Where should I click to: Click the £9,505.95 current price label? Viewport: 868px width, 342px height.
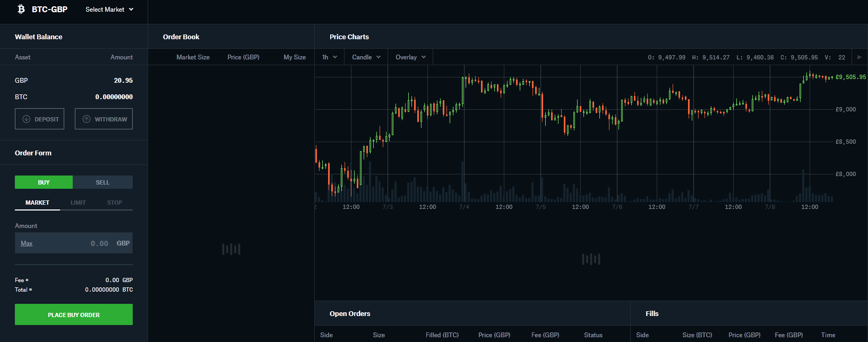pyautogui.click(x=850, y=77)
